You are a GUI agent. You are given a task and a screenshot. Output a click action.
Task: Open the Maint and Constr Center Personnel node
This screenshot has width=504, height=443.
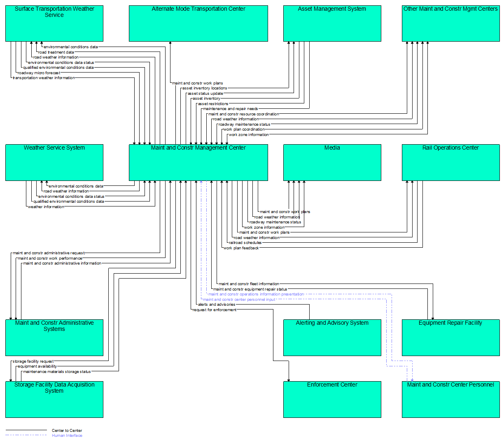(451, 399)
